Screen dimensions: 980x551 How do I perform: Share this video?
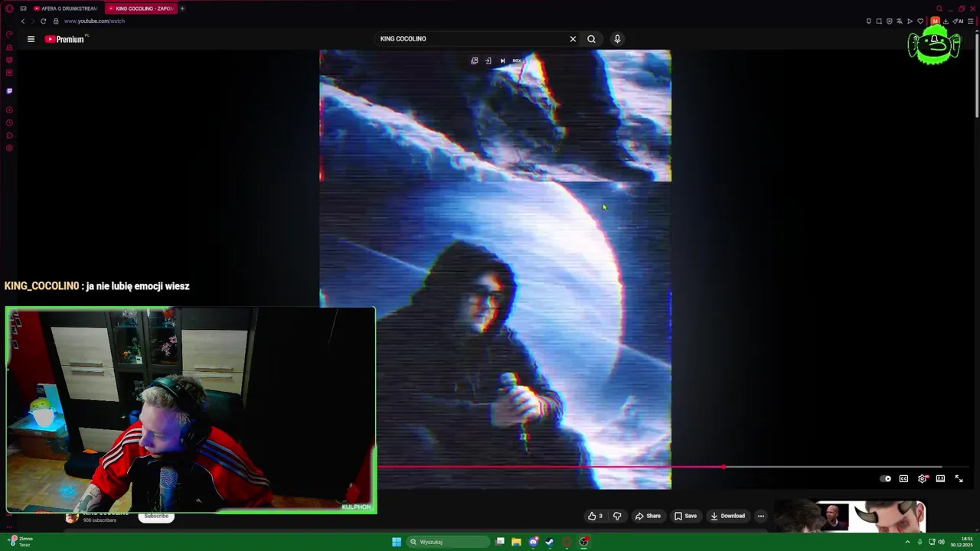[648, 516]
